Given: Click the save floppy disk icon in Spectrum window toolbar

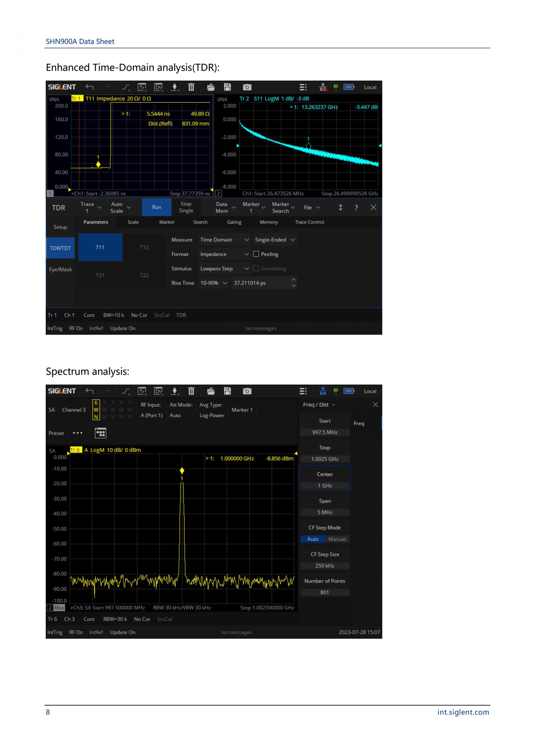Looking at the screenshot, I should coord(227,391).
